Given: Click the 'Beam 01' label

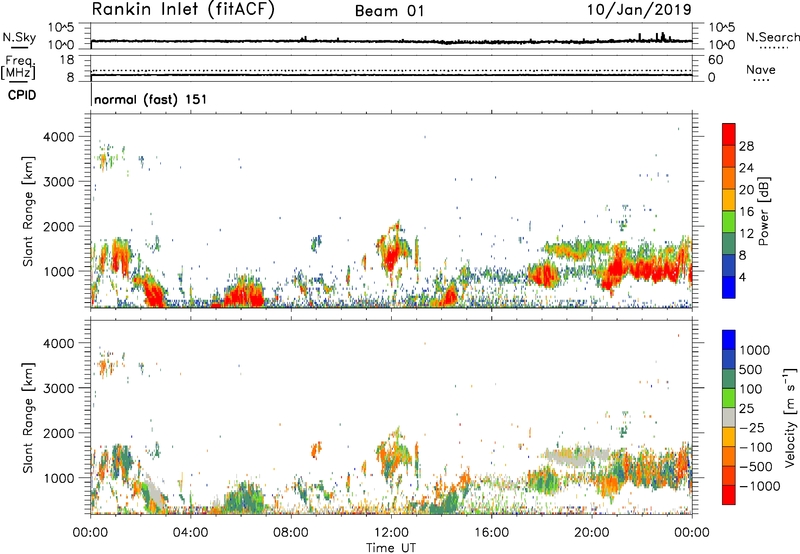Looking at the screenshot, I should pos(390,11).
